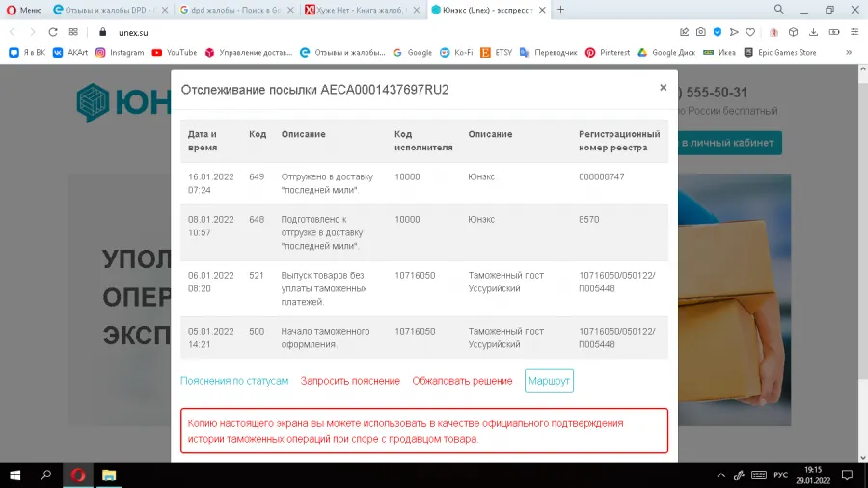Open Windows taskbar search

[46, 475]
